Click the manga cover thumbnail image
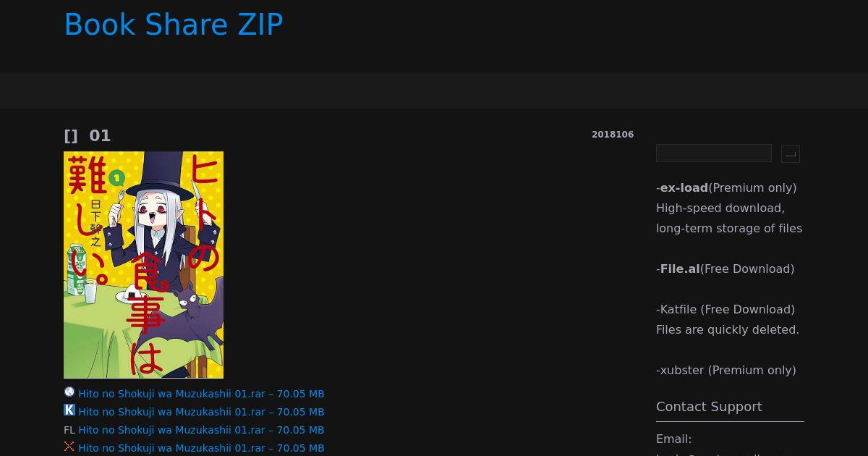868x456 pixels. point(143,265)
